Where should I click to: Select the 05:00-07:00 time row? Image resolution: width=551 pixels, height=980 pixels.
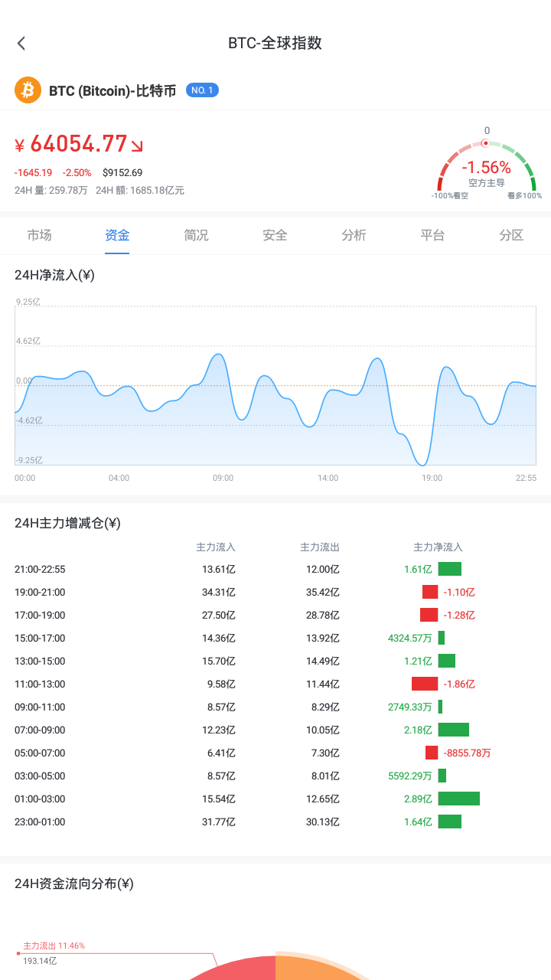(x=275, y=753)
